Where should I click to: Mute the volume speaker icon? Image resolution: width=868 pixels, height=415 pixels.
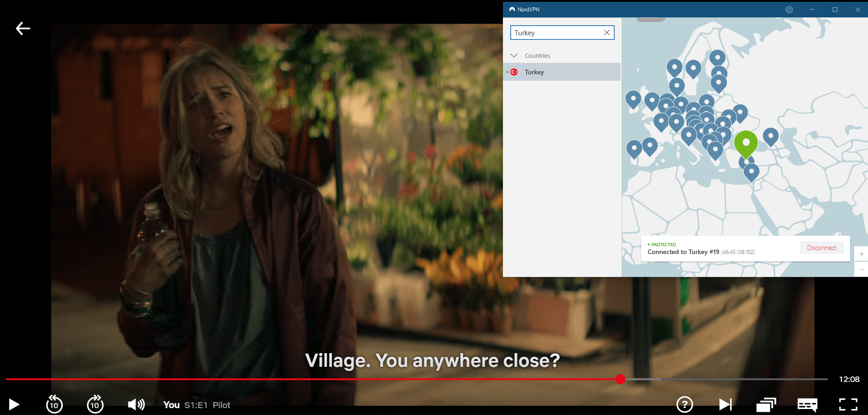click(x=136, y=404)
